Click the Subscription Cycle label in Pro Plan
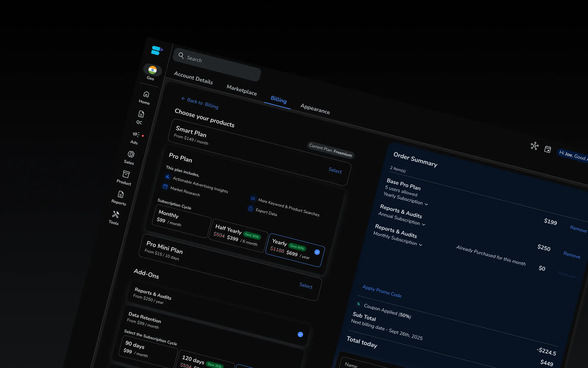The height and width of the screenshot is (368, 588). (174, 204)
